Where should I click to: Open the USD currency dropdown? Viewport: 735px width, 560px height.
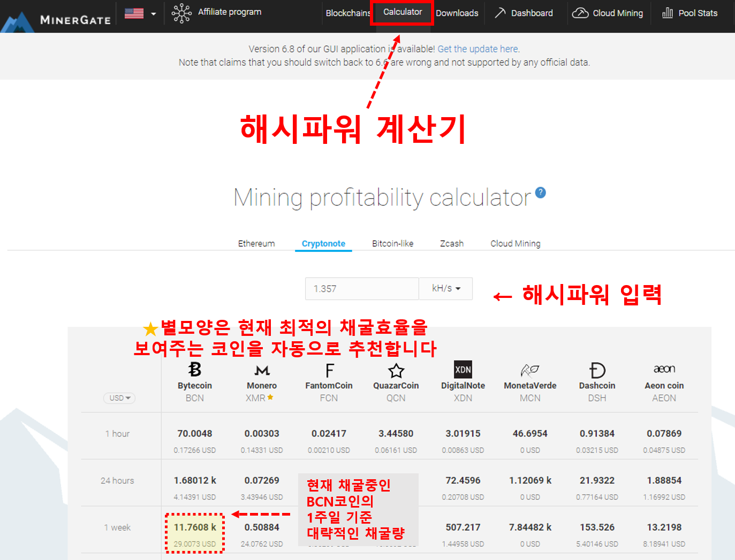point(119,398)
